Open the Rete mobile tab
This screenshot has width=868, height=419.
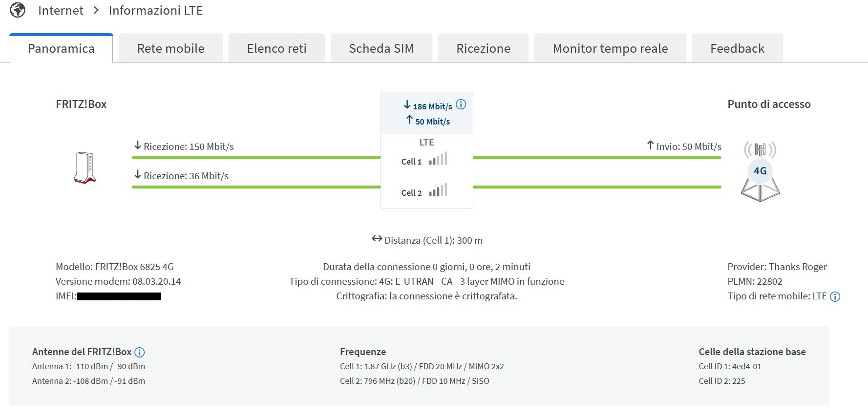point(170,48)
